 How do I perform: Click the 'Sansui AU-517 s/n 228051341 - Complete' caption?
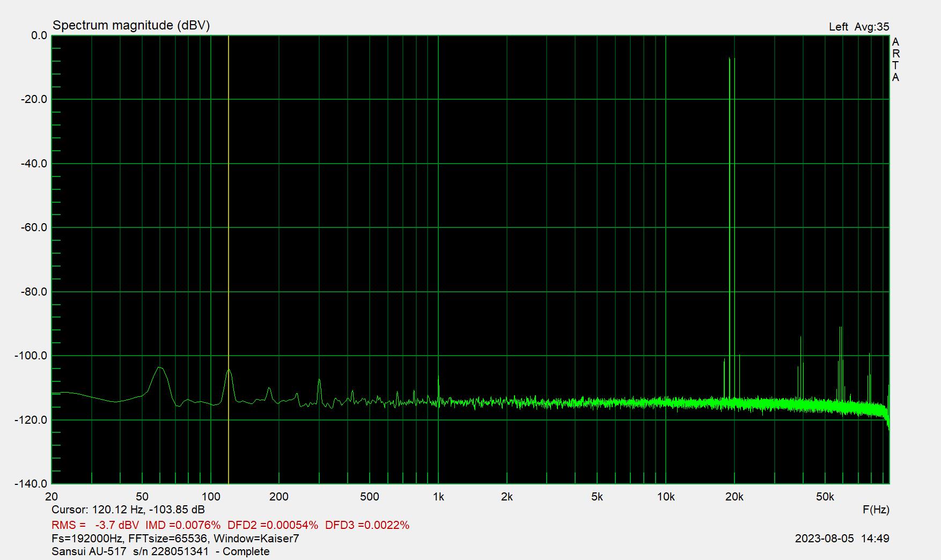click(x=160, y=551)
